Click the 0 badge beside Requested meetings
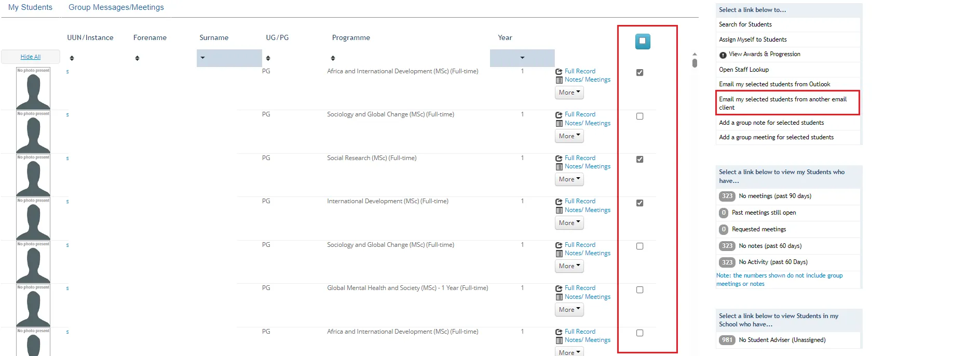This screenshot has height=356, width=980. 724,229
